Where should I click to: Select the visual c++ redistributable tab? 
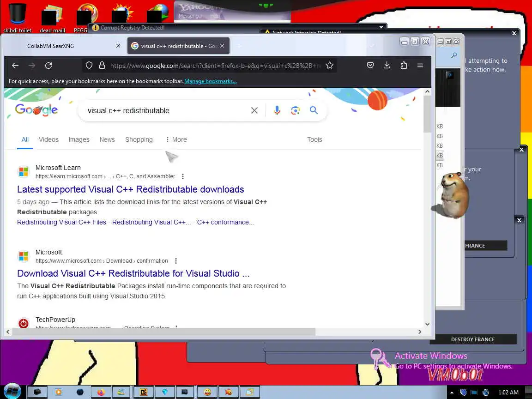tap(178, 46)
